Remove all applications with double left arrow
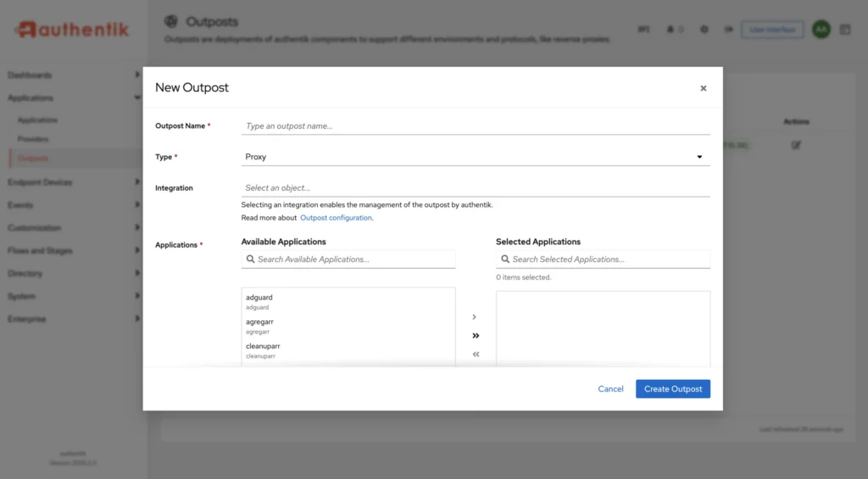 [476, 354]
